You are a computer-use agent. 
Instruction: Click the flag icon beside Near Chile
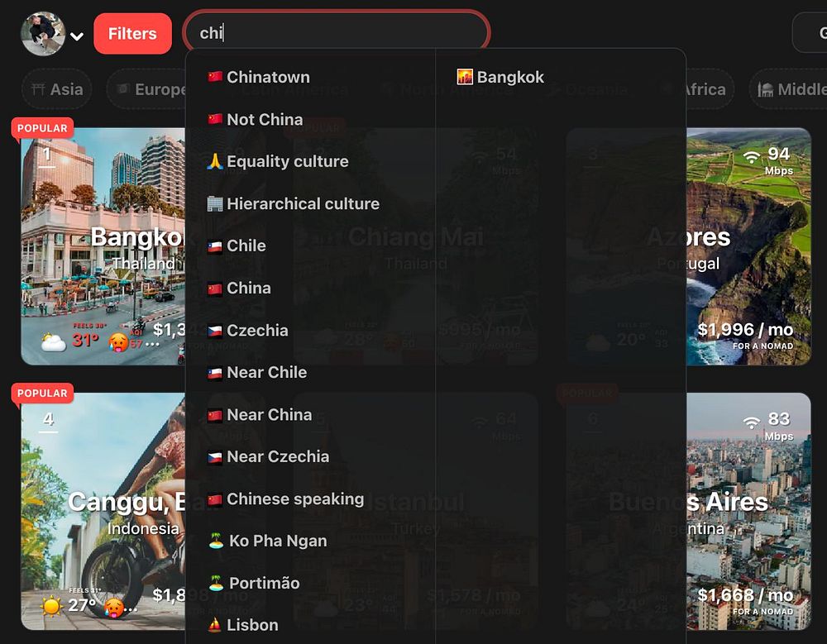pos(215,373)
